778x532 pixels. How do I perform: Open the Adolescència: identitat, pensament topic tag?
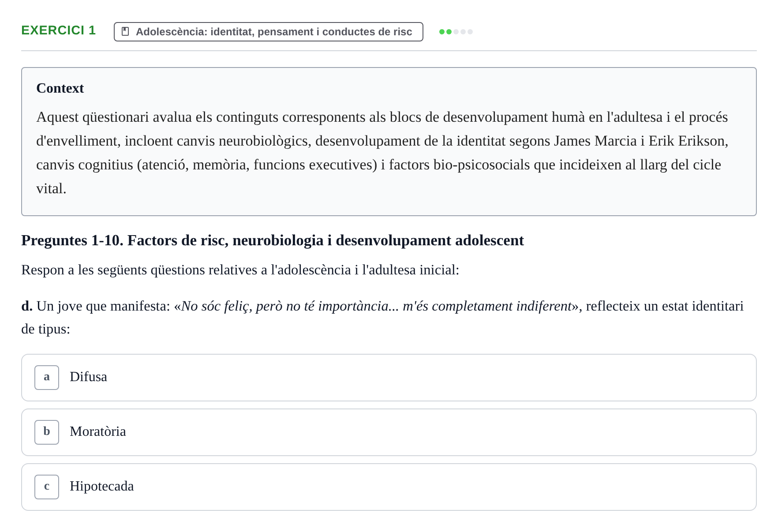(268, 32)
